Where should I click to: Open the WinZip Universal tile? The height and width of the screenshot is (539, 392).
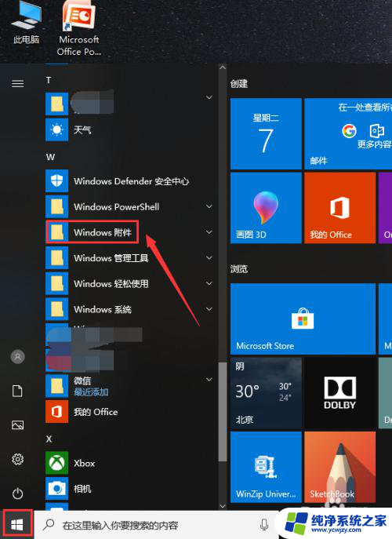(x=266, y=467)
